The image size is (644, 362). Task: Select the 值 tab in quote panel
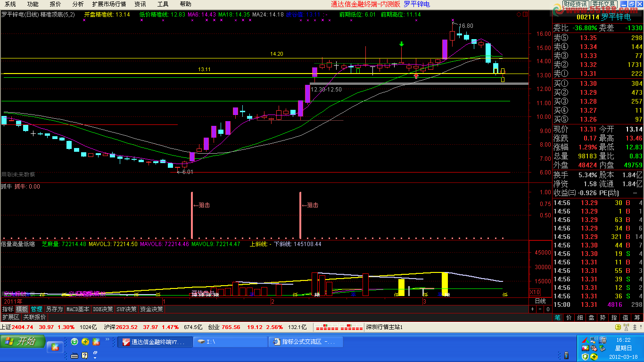point(626,317)
